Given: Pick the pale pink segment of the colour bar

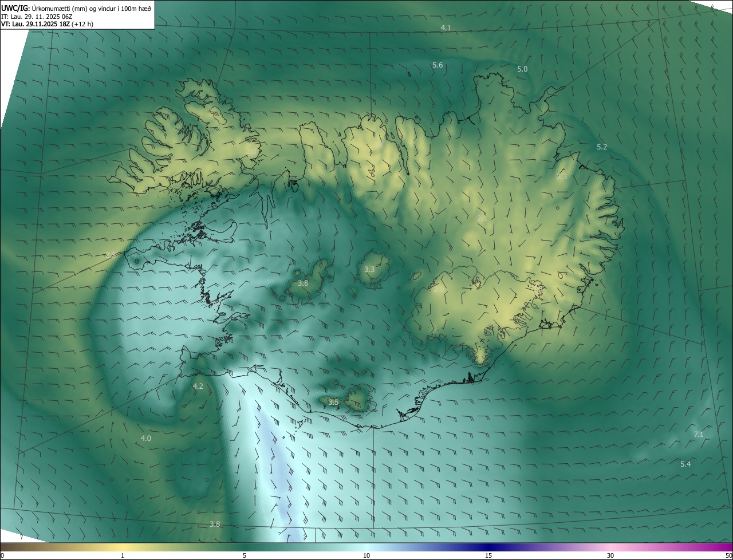Looking at the screenshot, I should pos(610,547).
